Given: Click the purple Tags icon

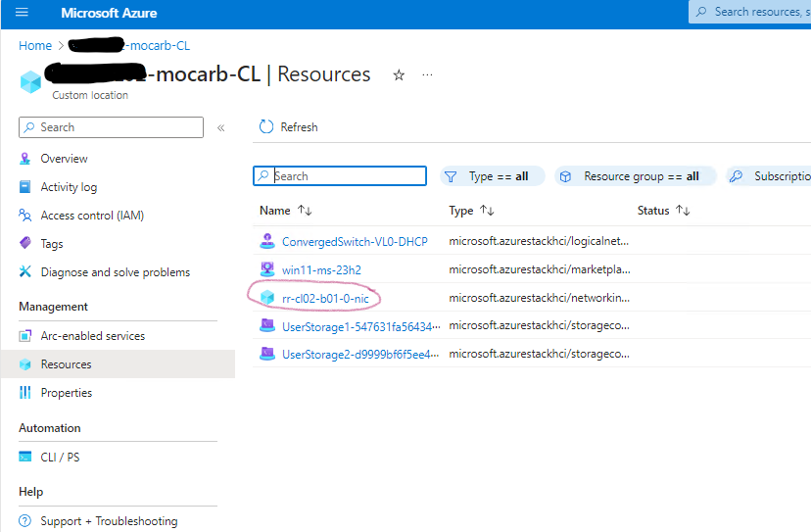Looking at the screenshot, I should point(24,243).
